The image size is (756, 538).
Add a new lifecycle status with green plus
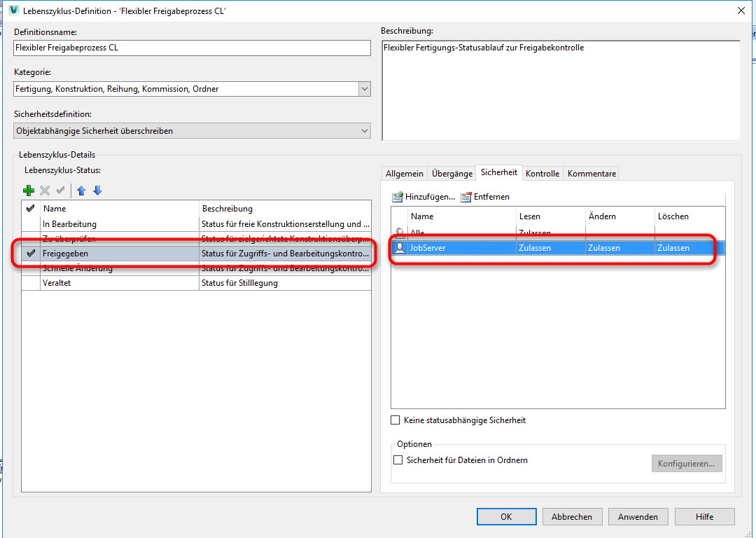click(29, 190)
